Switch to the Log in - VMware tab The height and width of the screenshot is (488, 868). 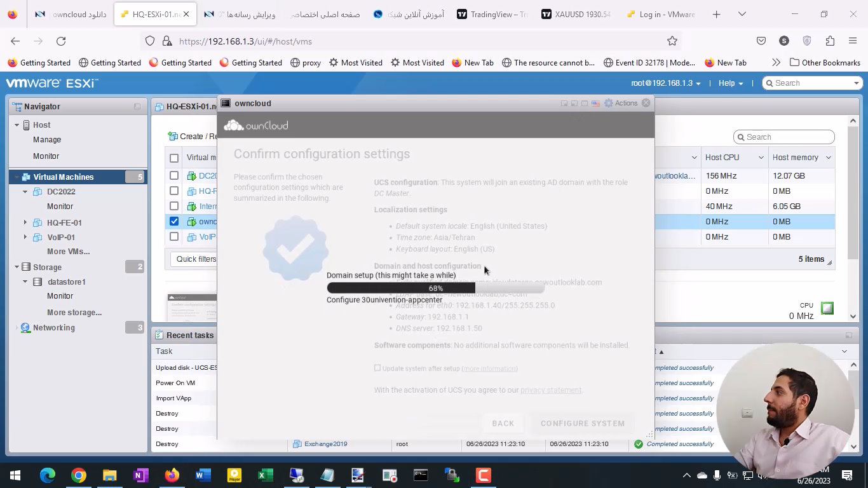tap(661, 14)
